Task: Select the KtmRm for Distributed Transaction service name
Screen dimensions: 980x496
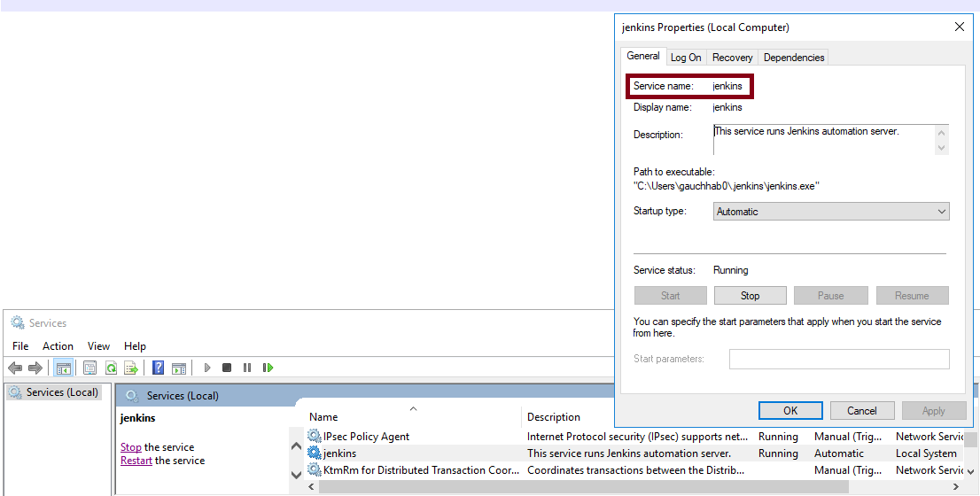Action: [x=421, y=469]
